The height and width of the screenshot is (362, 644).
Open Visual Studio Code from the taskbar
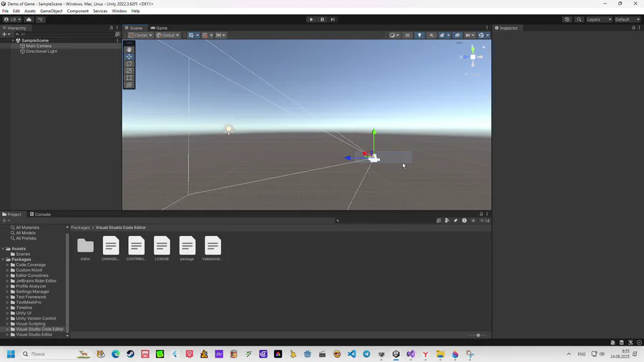click(351, 354)
